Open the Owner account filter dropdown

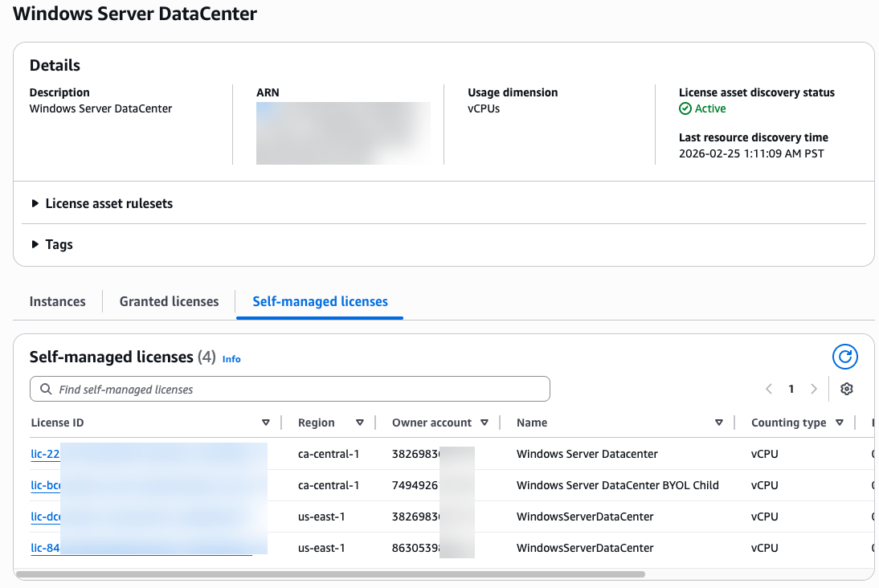(485, 422)
